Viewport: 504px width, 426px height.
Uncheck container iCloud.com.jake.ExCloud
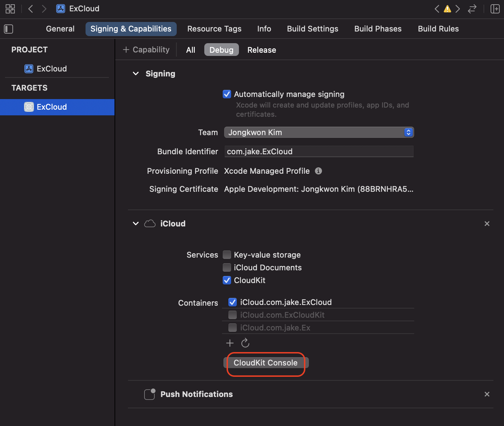pos(233,302)
